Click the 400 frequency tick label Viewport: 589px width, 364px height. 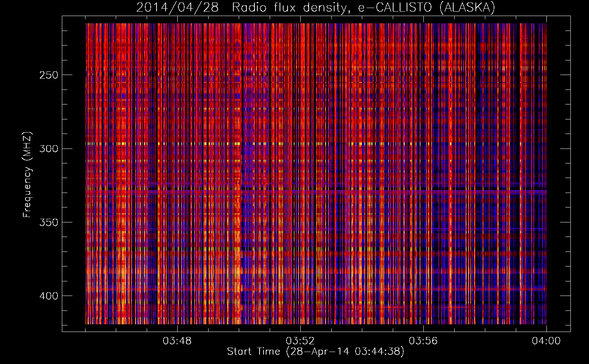(48, 296)
